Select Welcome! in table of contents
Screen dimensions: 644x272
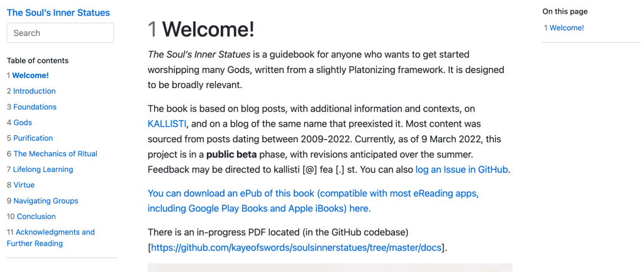coord(30,76)
